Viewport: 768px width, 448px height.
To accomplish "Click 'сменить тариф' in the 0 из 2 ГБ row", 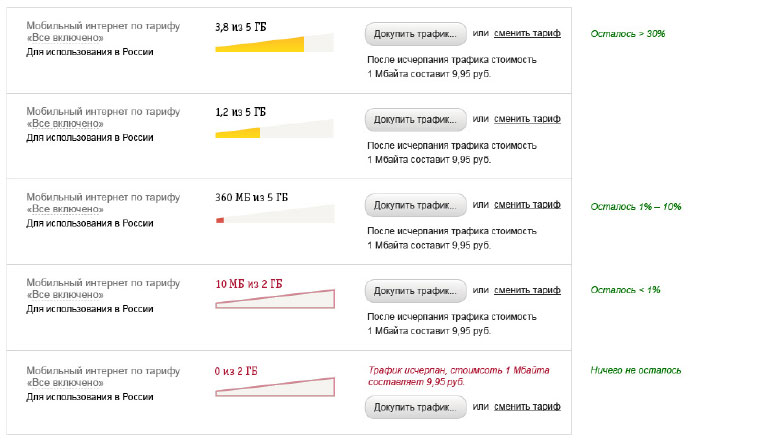I will [526, 406].
